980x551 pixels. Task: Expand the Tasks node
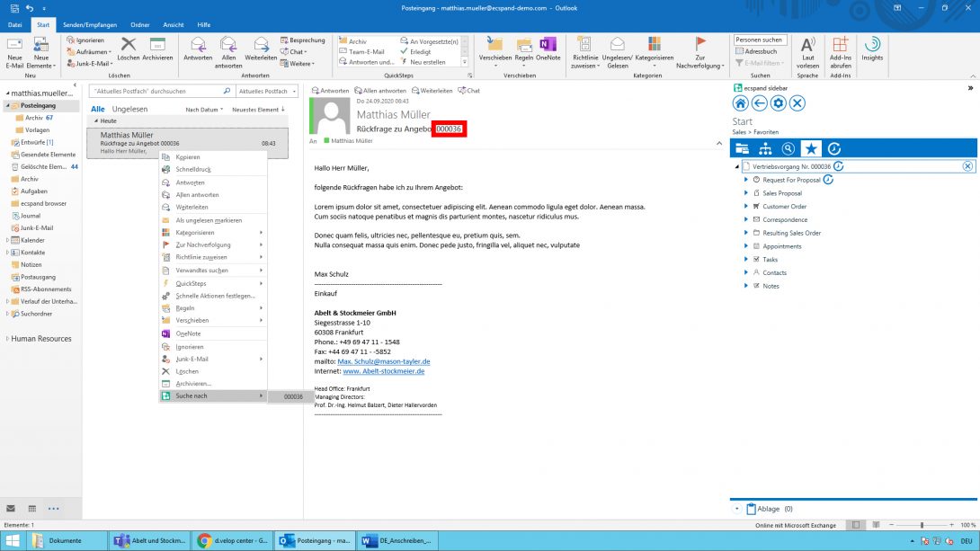click(x=745, y=259)
